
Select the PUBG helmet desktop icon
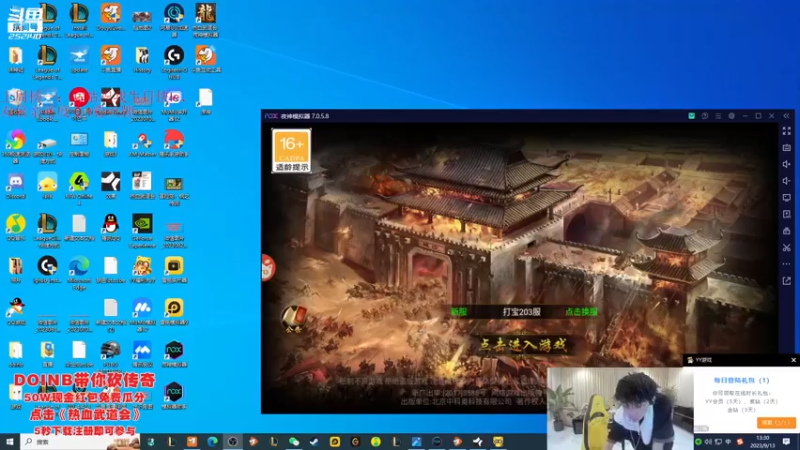111,354
